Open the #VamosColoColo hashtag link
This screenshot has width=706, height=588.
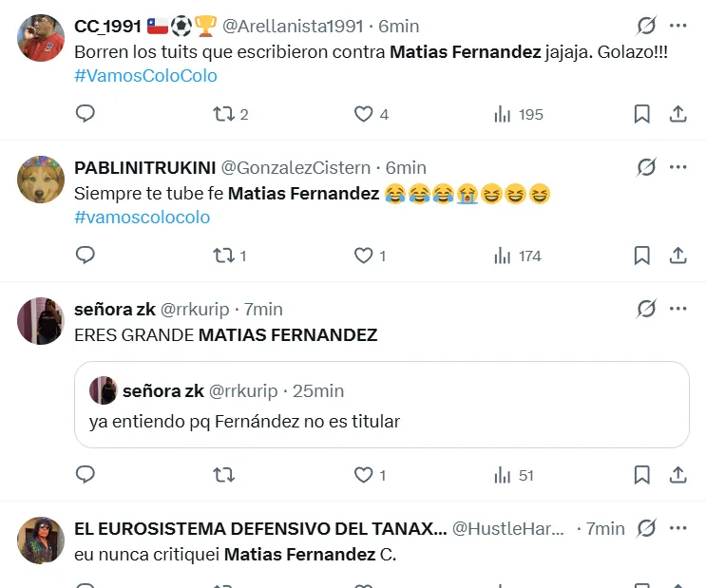click(x=145, y=75)
